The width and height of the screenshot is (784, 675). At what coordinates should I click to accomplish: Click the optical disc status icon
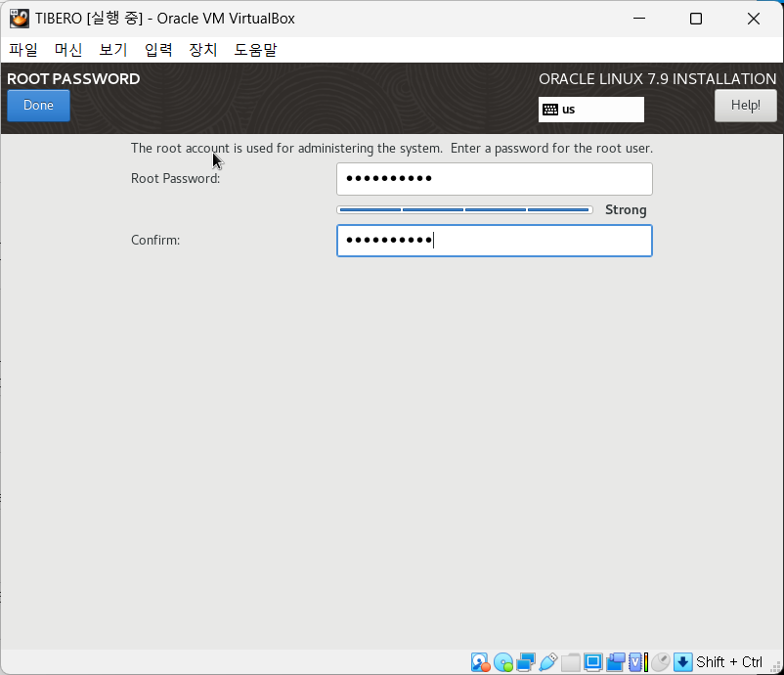pyautogui.click(x=503, y=662)
